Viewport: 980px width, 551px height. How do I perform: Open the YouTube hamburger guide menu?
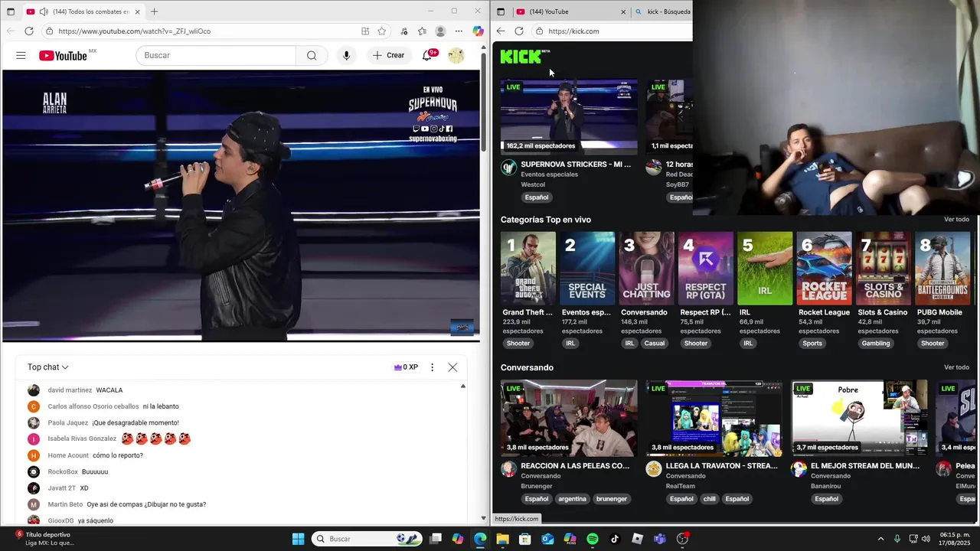click(21, 55)
